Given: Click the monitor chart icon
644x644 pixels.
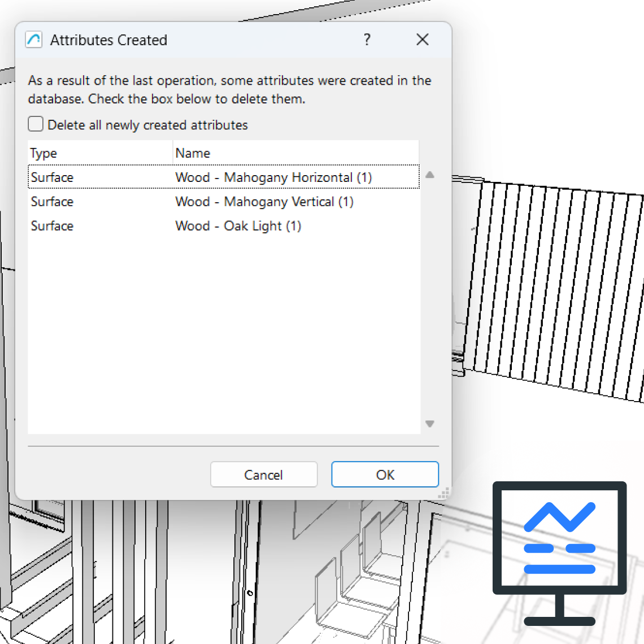Looking at the screenshot, I should [x=559, y=552].
